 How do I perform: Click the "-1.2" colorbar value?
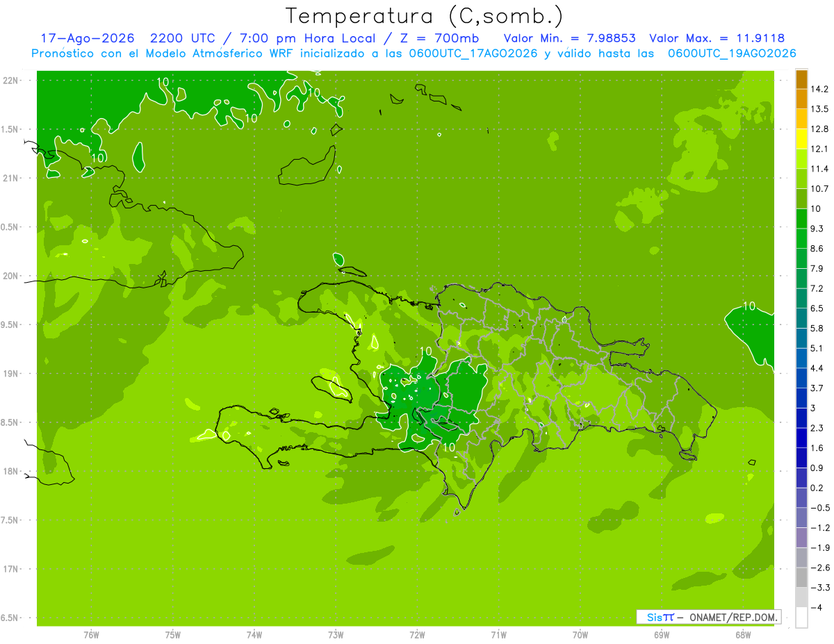819,528
